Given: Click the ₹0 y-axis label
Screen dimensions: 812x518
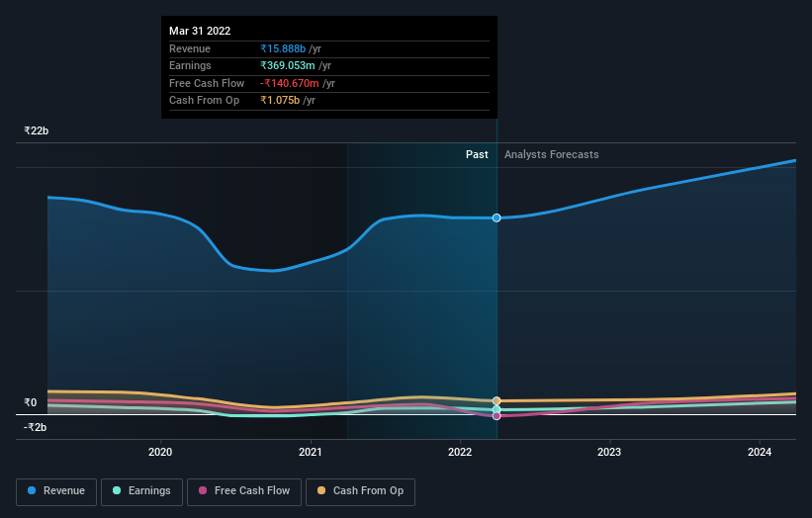Looking at the screenshot, I should click(x=31, y=402).
